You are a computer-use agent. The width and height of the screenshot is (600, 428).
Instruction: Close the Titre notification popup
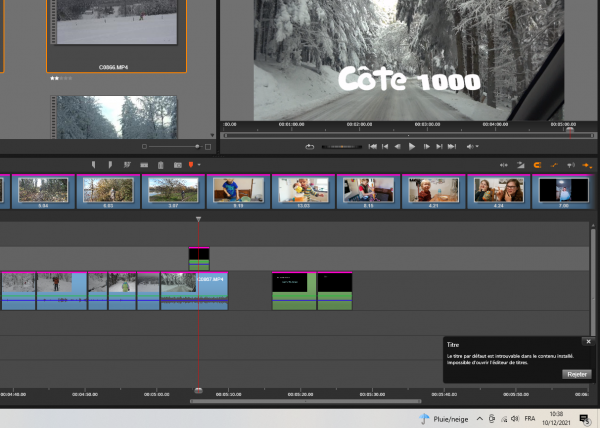(x=588, y=342)
